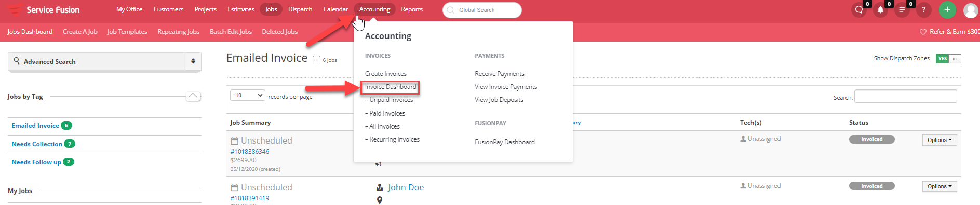Open Emailed Invoice tag link
This screenshot has height=205, width=980.
(x=35, y=126)
